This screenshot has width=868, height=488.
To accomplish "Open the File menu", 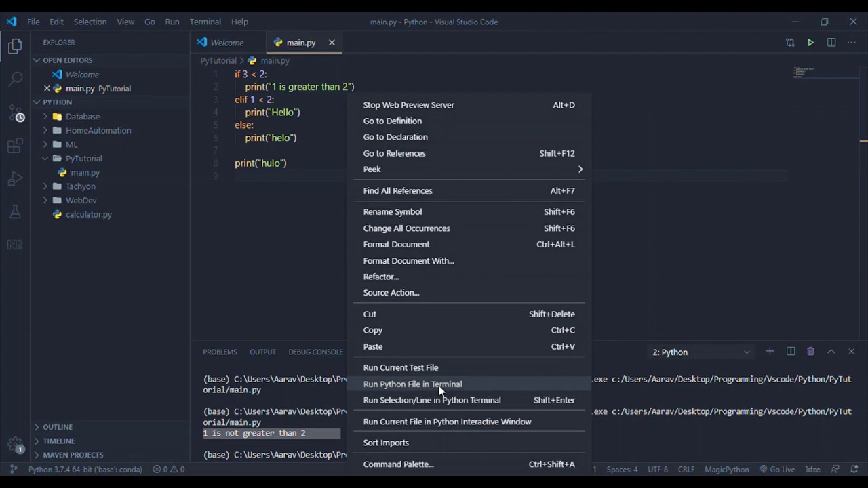I will point(33,22).
